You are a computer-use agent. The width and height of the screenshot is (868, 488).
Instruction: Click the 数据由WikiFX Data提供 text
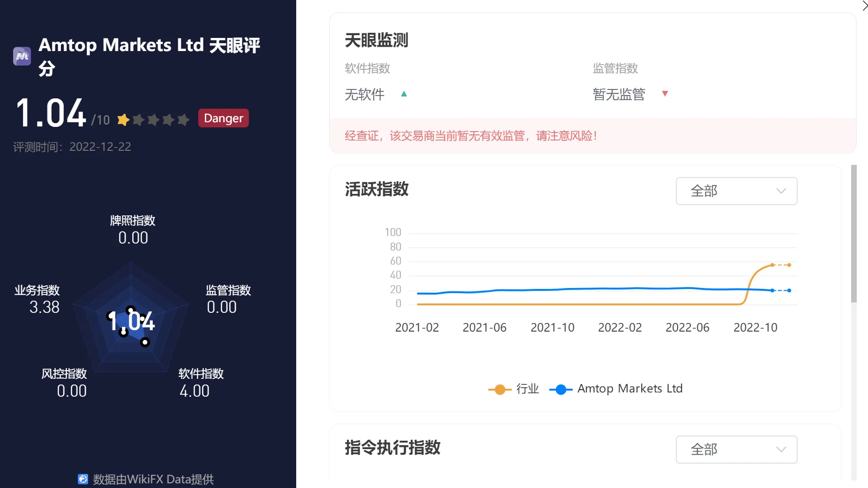click(153, 479)
